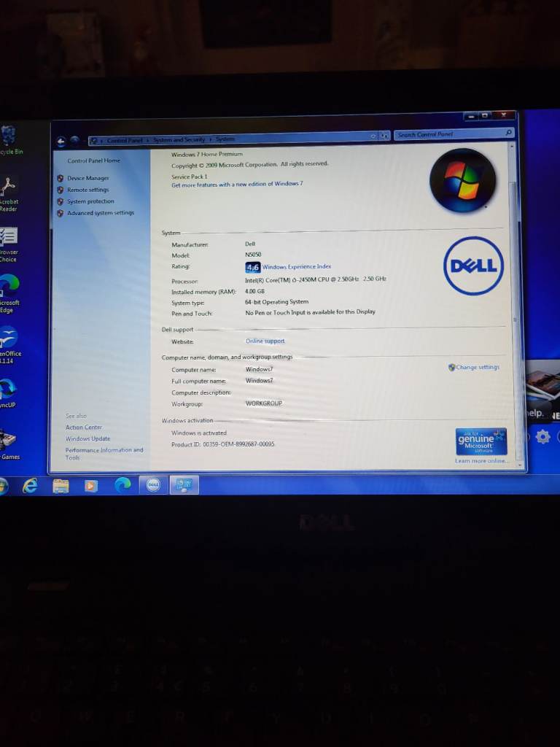Image resolution: width=560 pixels, height=747 pixels.
Task: Open Device Manager from the sidebar
Action: pos(87,178)
